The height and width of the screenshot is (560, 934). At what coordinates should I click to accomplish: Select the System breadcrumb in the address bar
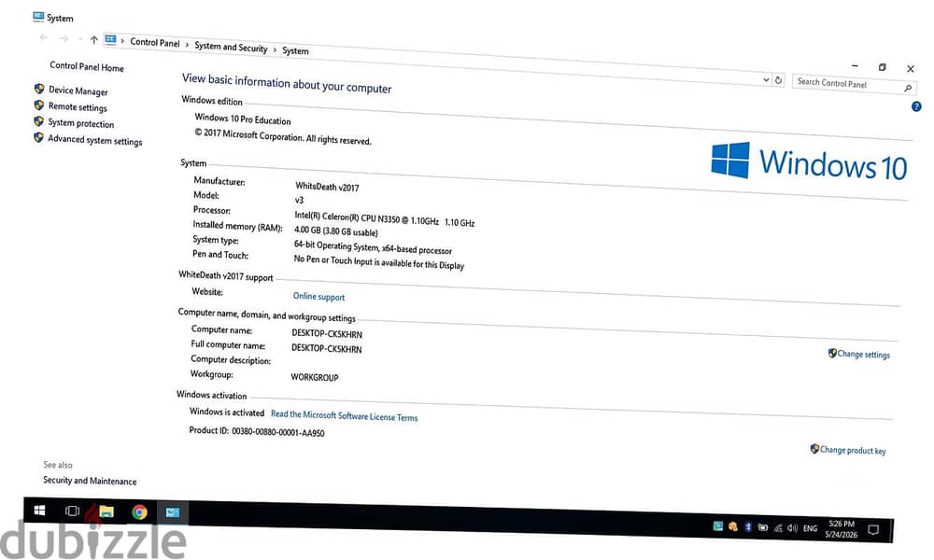pyautogui.click(x=295, y=51)
